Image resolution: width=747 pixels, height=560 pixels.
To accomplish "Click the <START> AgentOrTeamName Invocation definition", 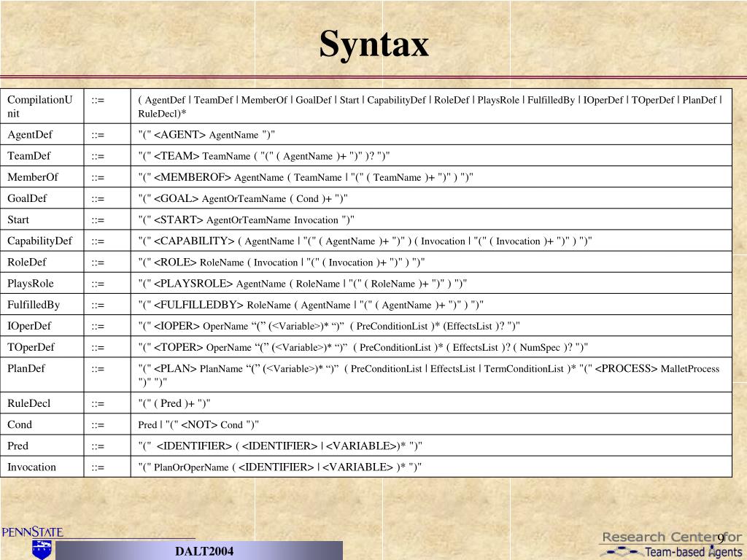I will click(247, 220).
